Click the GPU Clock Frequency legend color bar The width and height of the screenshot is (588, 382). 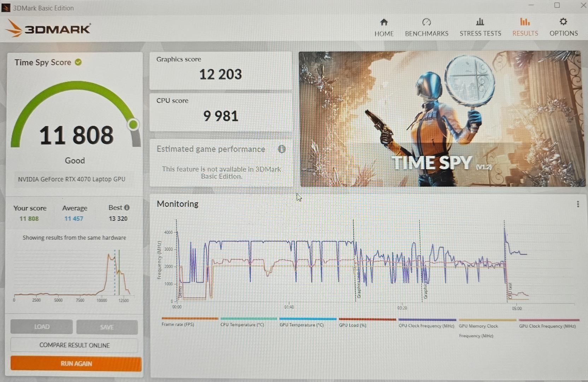pos(549,320)
